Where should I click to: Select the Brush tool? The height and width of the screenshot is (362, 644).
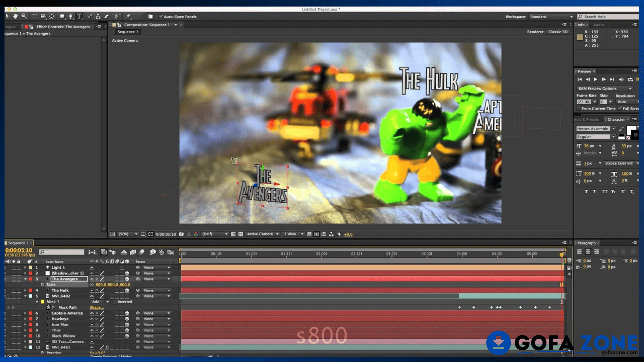click(x=90, y=16)
